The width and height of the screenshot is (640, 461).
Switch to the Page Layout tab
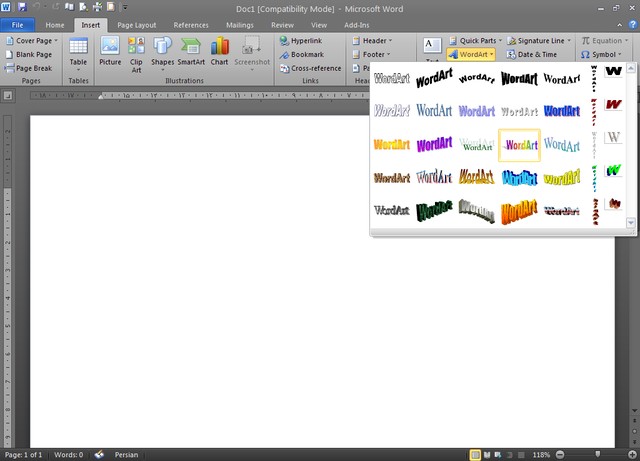pyautogui.click(x=137, y=24)
